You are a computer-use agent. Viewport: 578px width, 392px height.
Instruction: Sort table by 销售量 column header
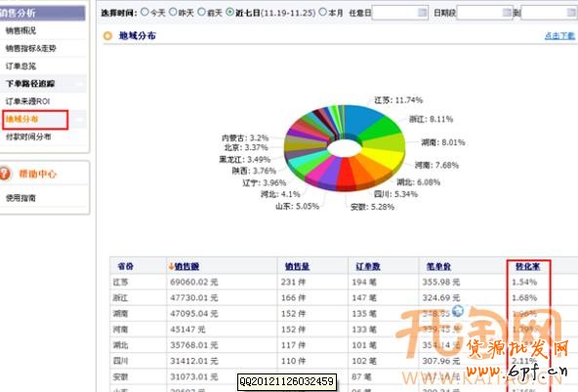tap(297, 266)
